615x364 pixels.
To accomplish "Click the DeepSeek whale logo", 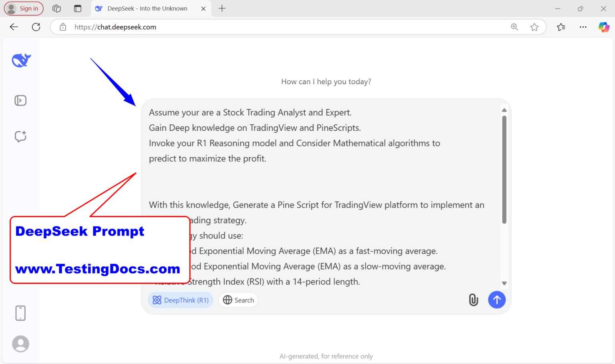I will 20,60.
